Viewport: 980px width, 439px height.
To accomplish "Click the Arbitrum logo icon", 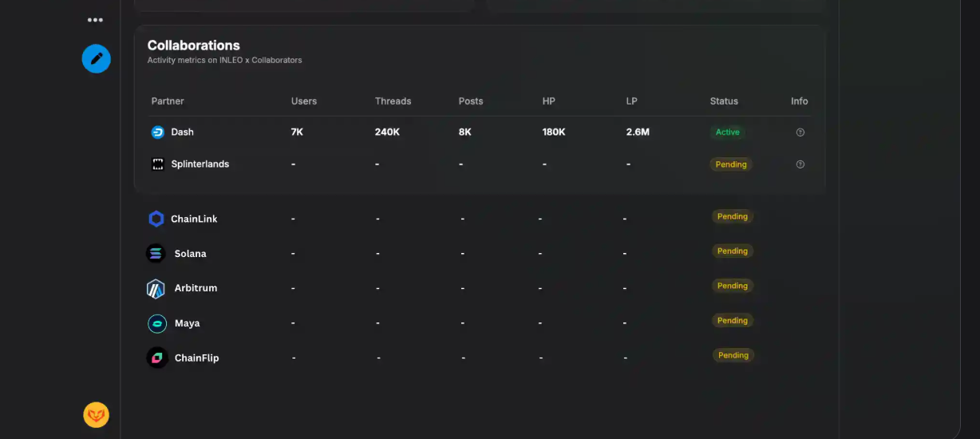I will coord(156,288).
